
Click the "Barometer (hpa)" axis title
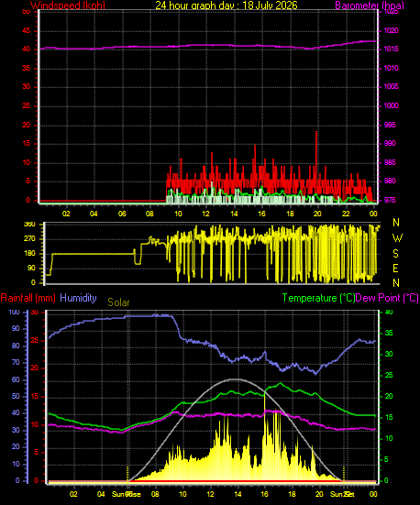click(x=370, y=5)
